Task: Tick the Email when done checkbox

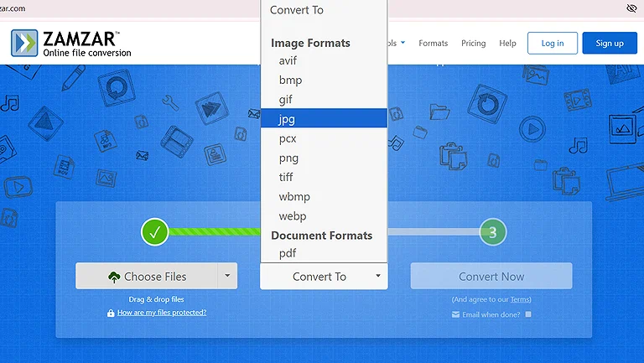Action: [x=528, y=314]
